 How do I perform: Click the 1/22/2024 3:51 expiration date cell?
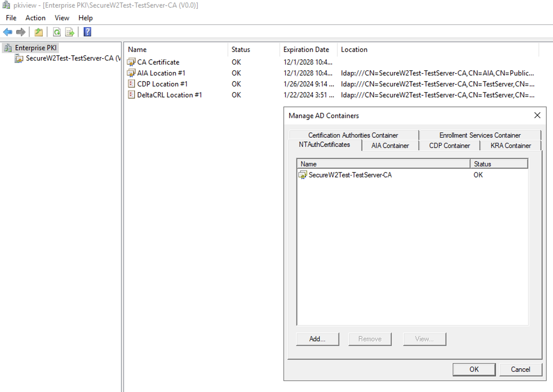pyautogui.click(x=309, y=95)
